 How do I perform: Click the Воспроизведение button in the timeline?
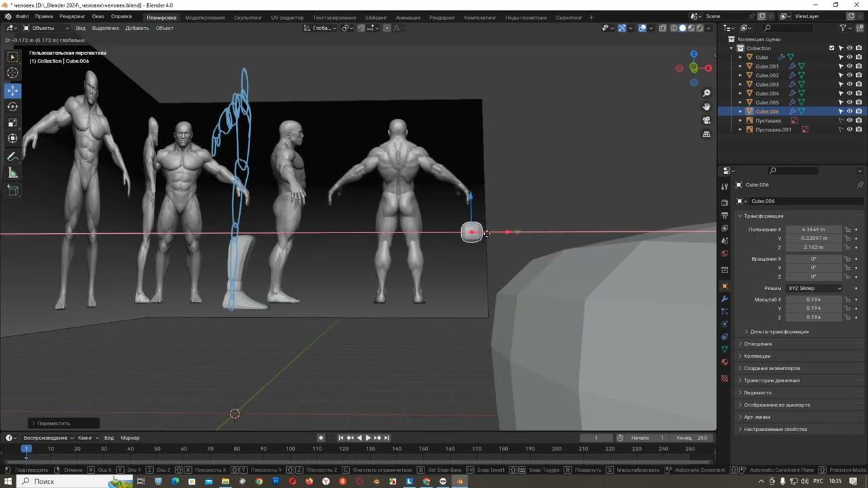[46, 438]
